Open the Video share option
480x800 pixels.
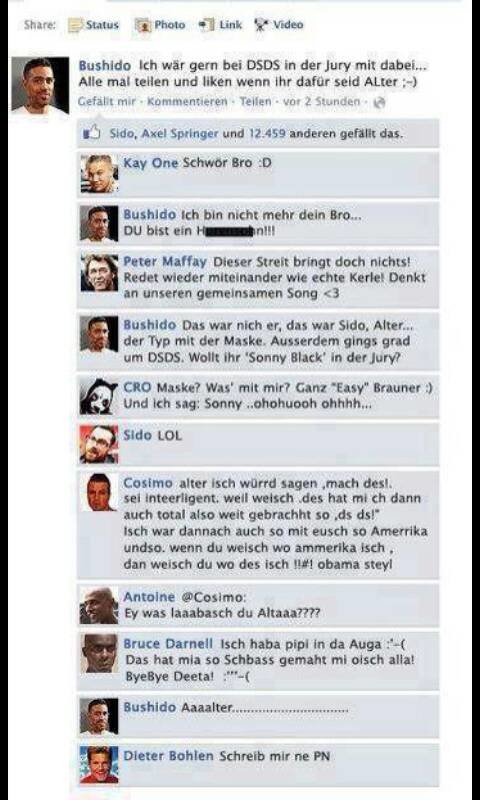[279, 25]
